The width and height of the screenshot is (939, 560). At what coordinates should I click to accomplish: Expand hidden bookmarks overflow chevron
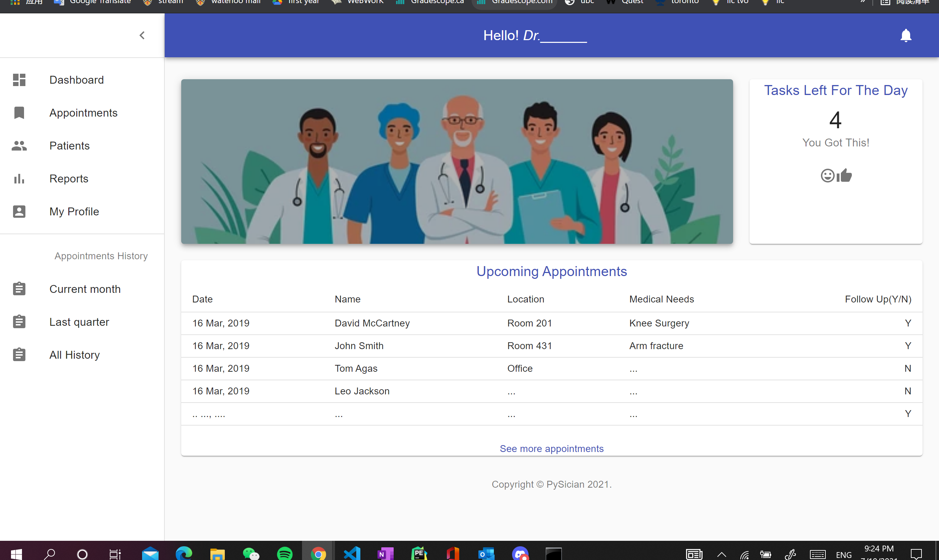point(862,2)
